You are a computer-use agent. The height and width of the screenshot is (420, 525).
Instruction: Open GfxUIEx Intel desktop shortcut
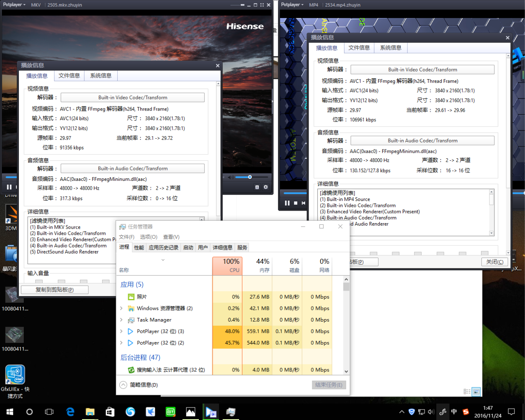click(x=15, y=381)
